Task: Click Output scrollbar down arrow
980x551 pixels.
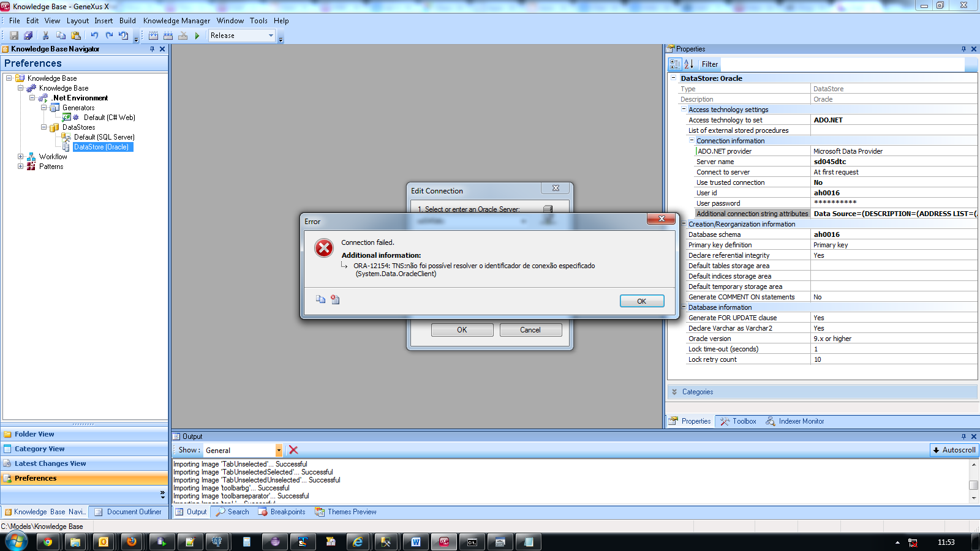Action: (x=974, y=498)
